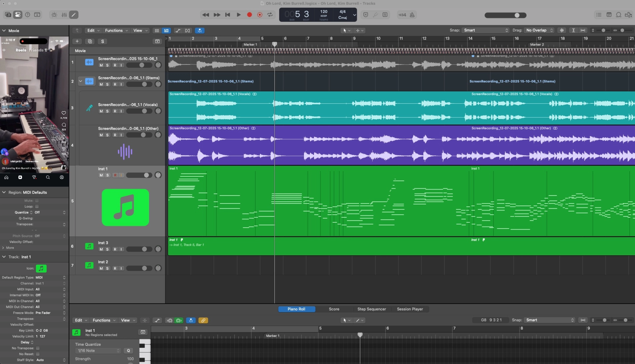Click the Record button in transport
The height and width of the screenshot is (364, 635).
pos(249,15)
